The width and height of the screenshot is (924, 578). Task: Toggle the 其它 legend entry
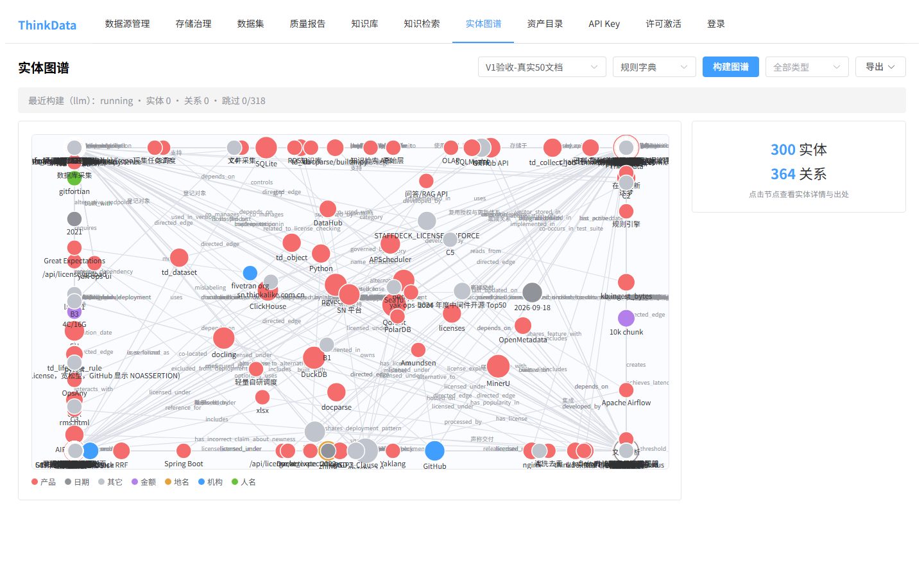click(x=110, y=482)
